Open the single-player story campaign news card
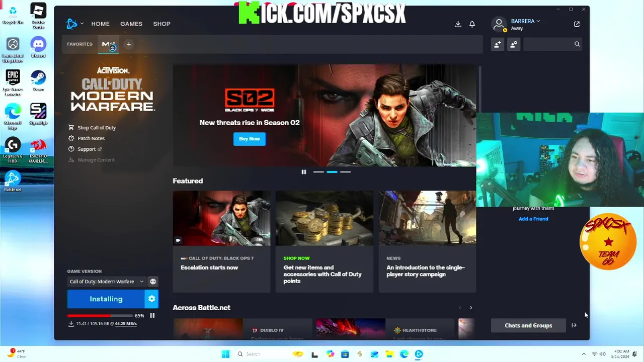 tap(427, 241)
